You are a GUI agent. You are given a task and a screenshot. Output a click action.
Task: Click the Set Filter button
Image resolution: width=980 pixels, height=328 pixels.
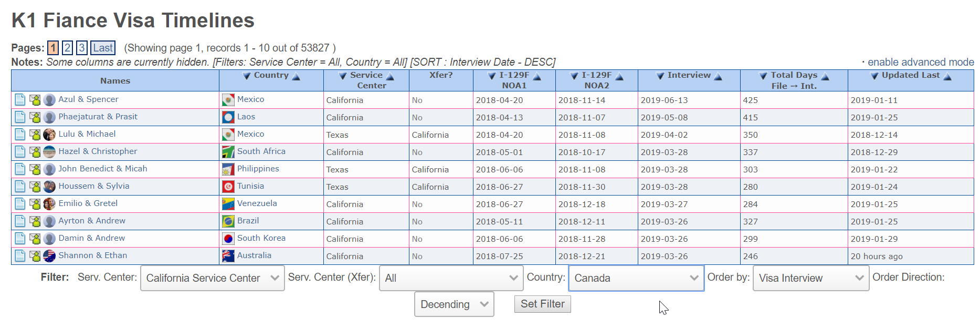pos(542,304)
